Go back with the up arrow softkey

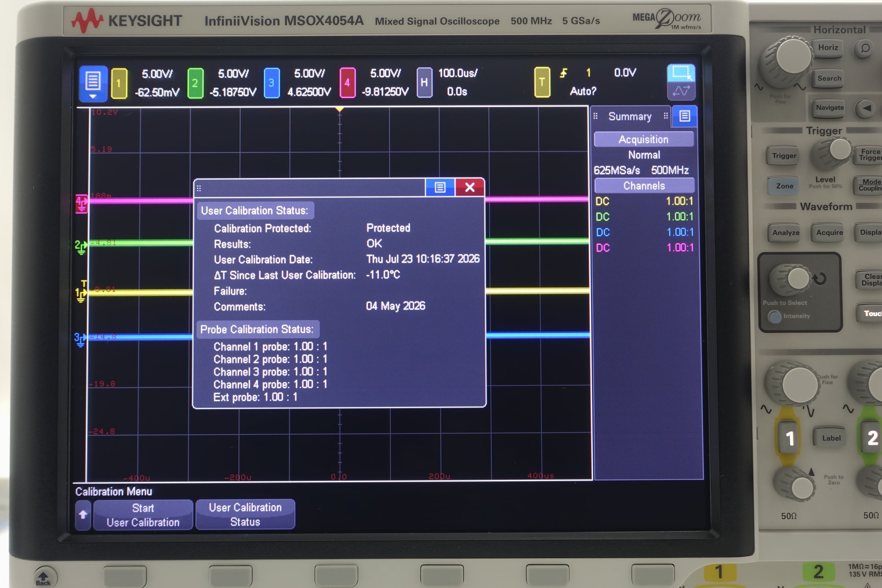point(83,515)
